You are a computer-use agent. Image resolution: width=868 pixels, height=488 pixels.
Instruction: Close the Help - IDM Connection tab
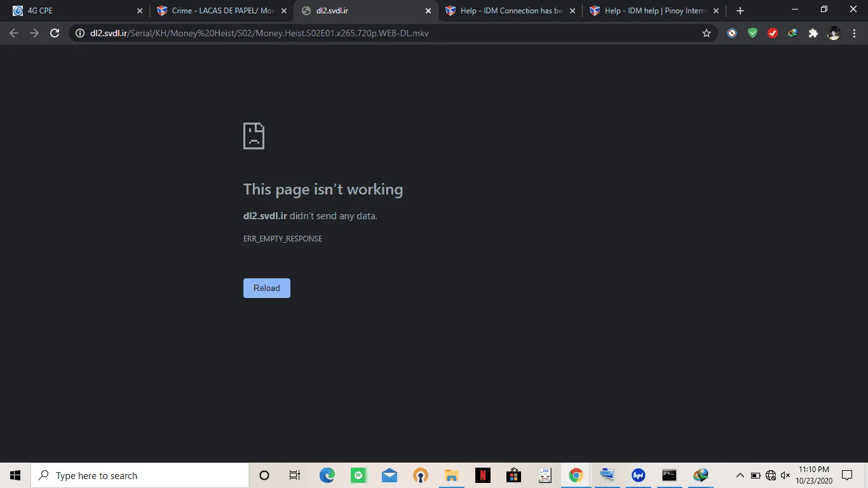[573, 11]
